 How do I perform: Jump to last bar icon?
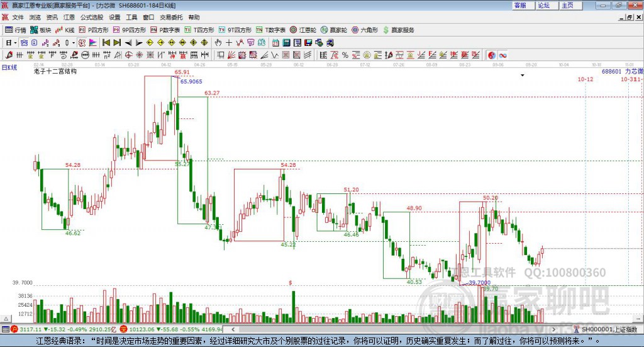point(117,43)
